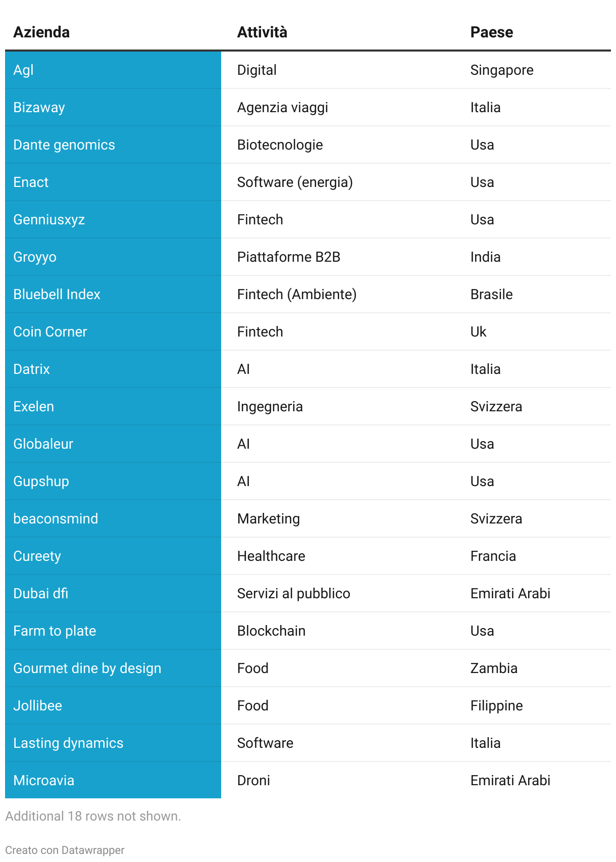The image size is (616, 862).
Task: Click the Dante genomics cell
Action: [64, 145]
